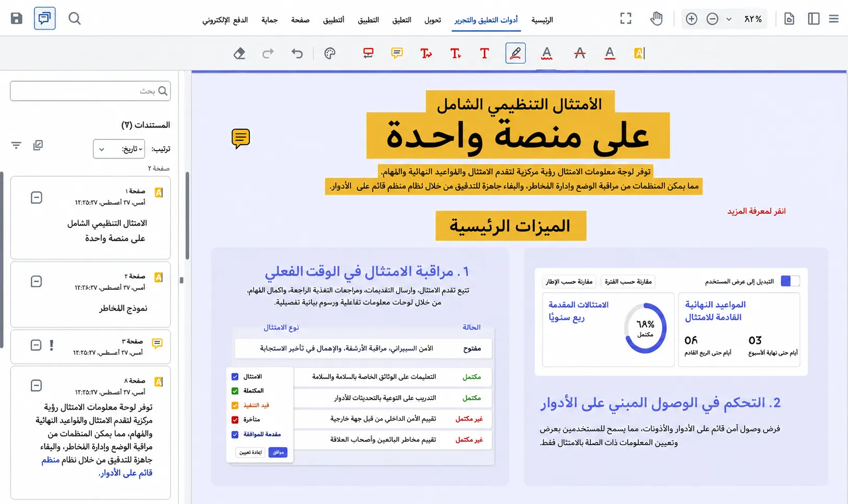
Task: Redo the last action
Action: [x=268, y=53]
